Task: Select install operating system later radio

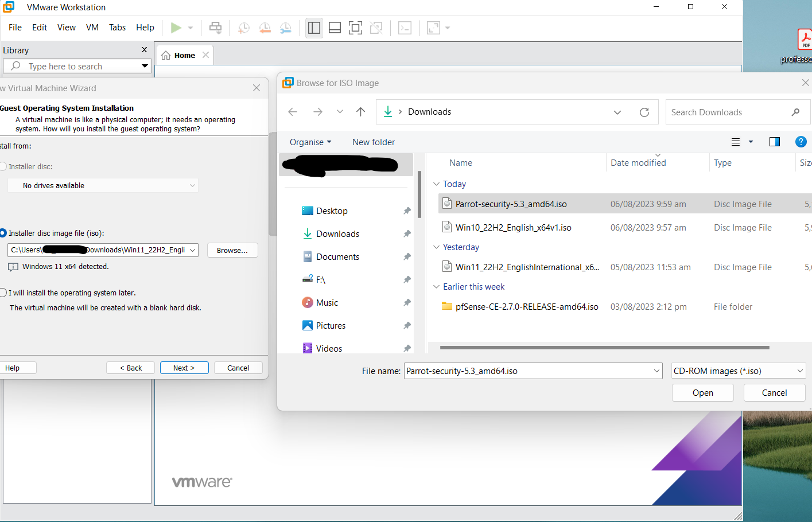Action: [x=3, y=293]
